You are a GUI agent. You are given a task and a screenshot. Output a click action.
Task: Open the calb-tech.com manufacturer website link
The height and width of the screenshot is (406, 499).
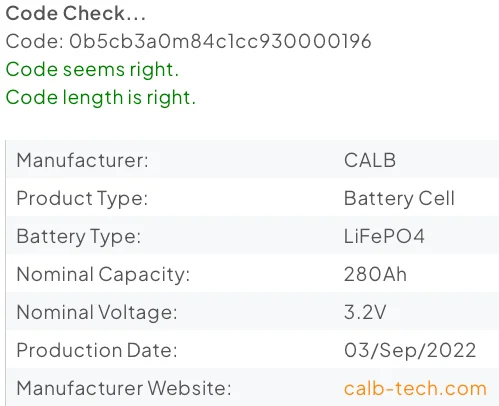point(415,389)
